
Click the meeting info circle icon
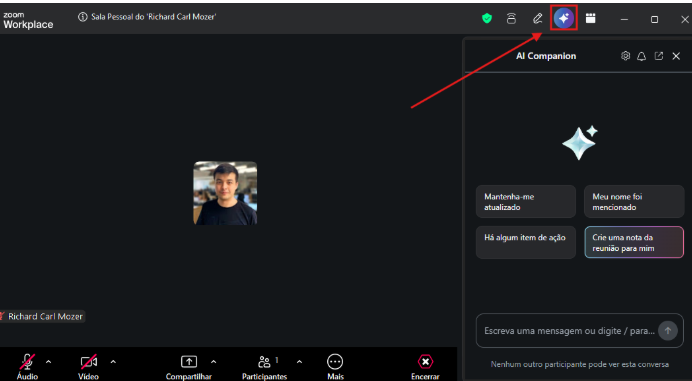pyautogui.click(x=83, y=17)
